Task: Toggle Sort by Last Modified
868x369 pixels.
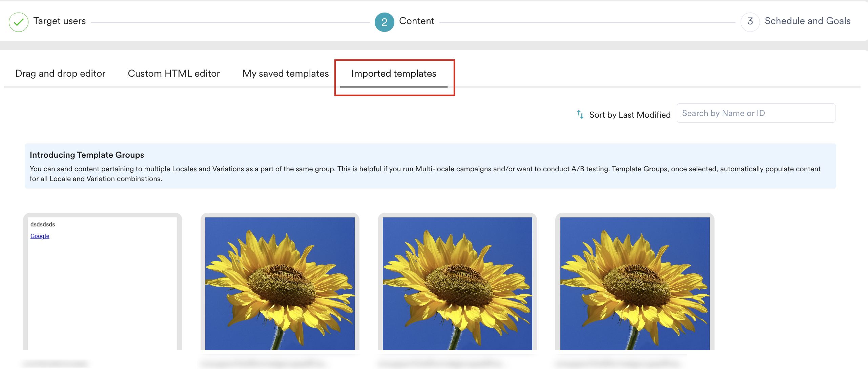Action: pos(629,115)
